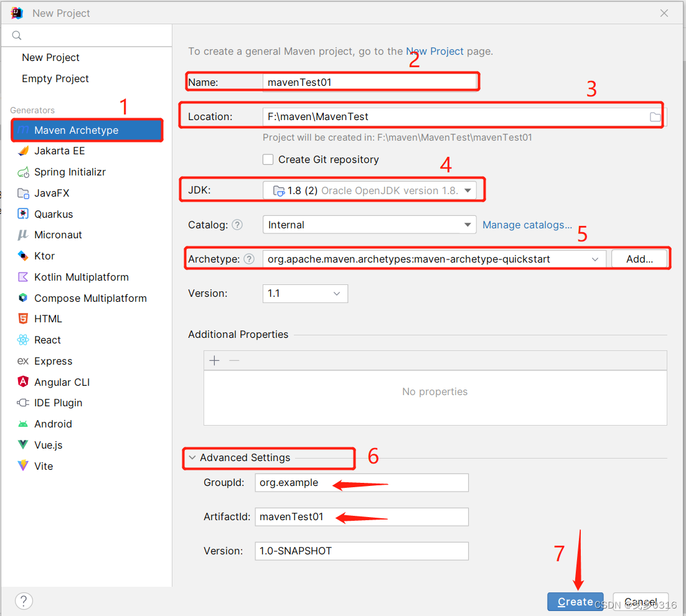The image size is (686, 616).
Task: Click the Maven Archetype generator icon
Action: click(x=23, y=130)
